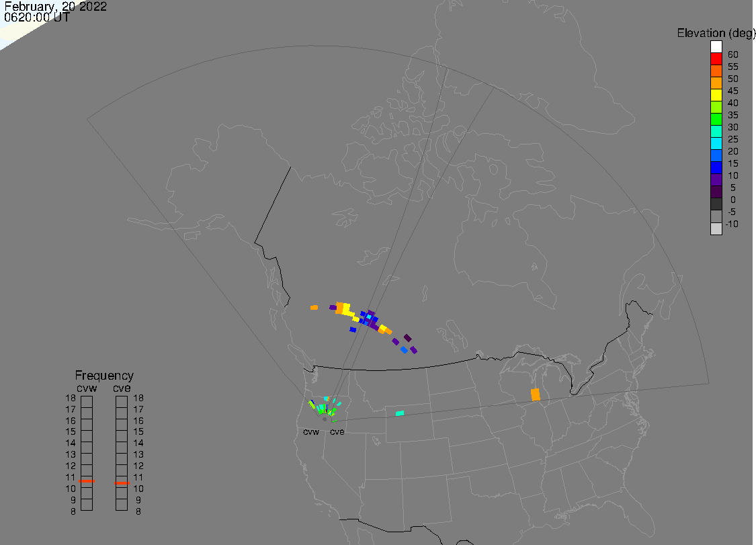Select the 'cvw' label above the frequency bar

click(x=87, y=388)
